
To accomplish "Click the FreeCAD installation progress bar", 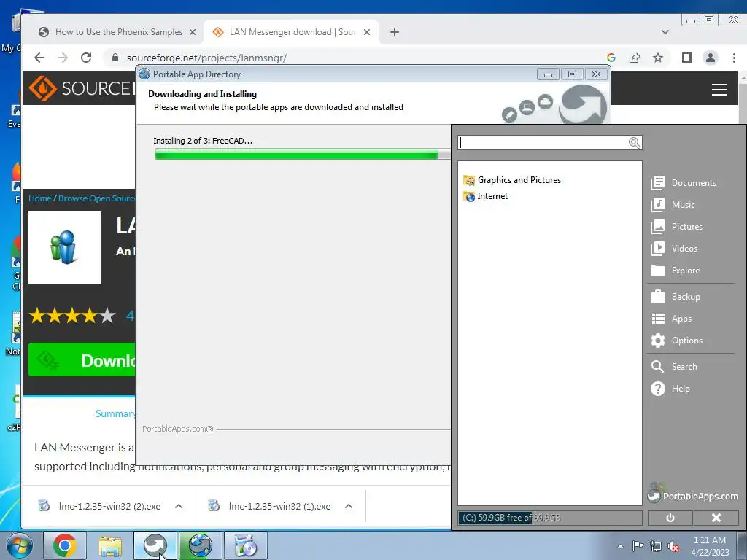I will pos(302,155).
